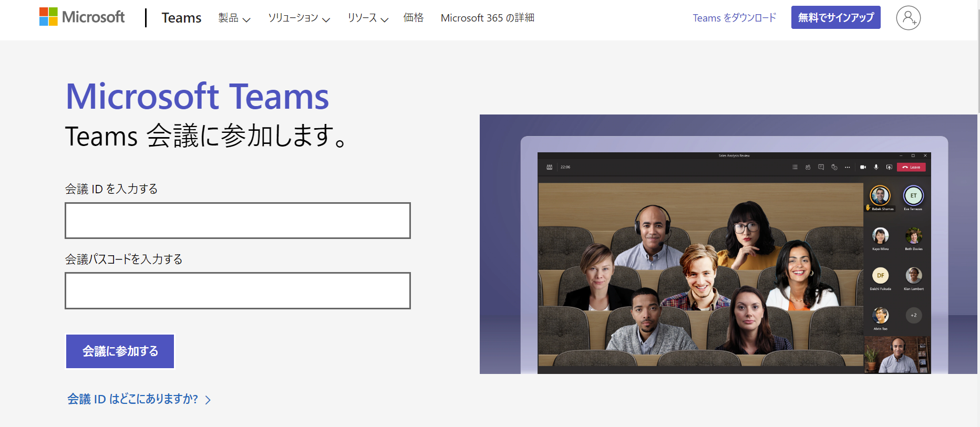Click the Teams meeting preview image
Screen dimensions: 980x427
click(728, 244)
